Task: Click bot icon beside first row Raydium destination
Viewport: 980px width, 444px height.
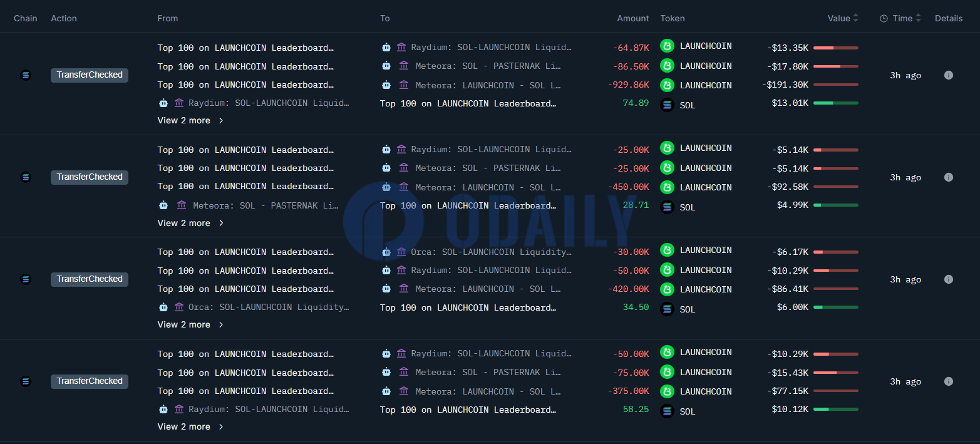Action: tap(386, 47)
